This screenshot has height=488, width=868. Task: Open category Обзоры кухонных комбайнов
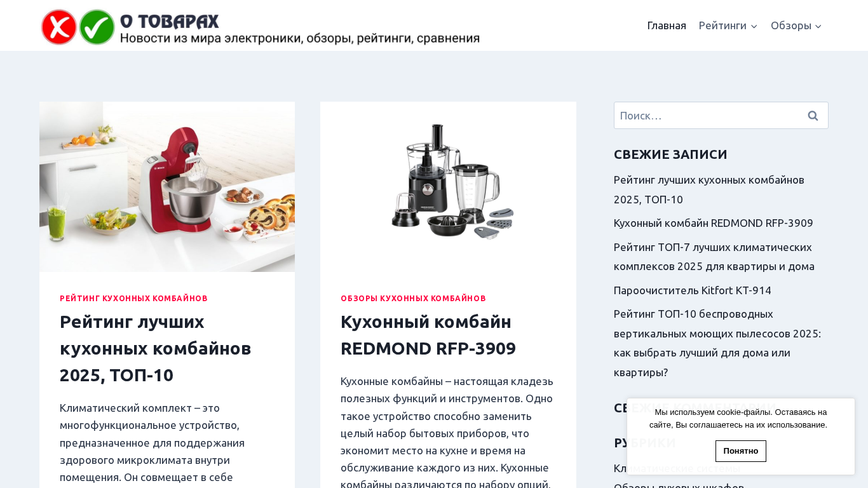413,298
